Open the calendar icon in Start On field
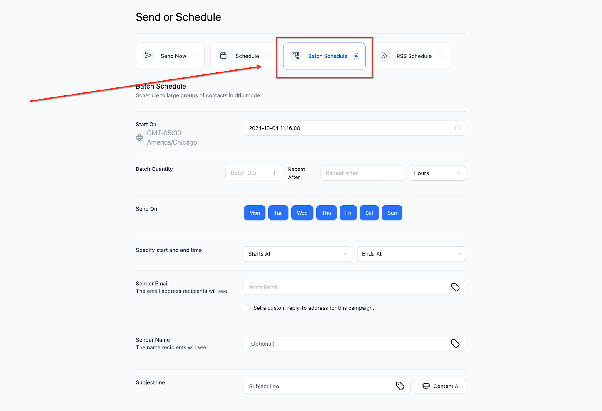The image size is (602, 411). 457,128
